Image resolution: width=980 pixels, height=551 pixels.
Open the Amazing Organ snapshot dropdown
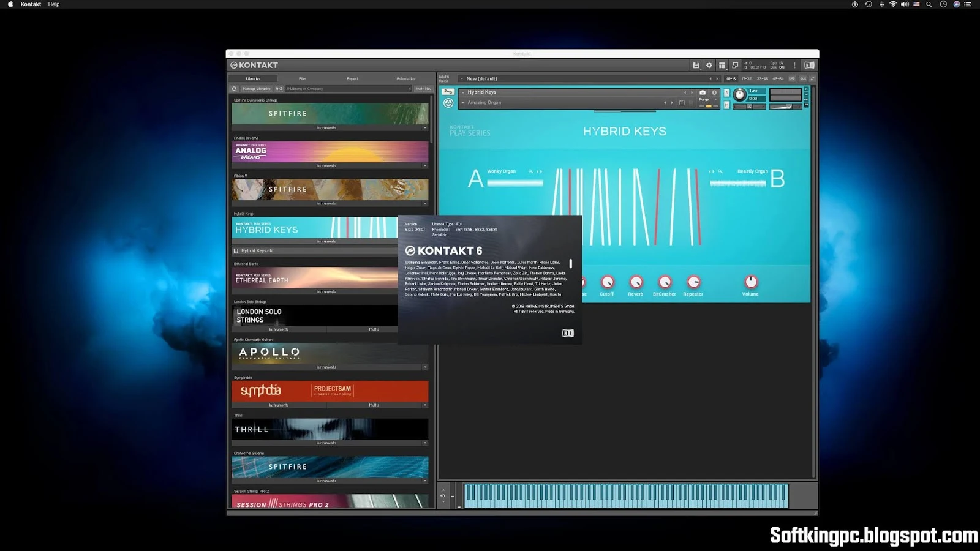tap(463, 103)
